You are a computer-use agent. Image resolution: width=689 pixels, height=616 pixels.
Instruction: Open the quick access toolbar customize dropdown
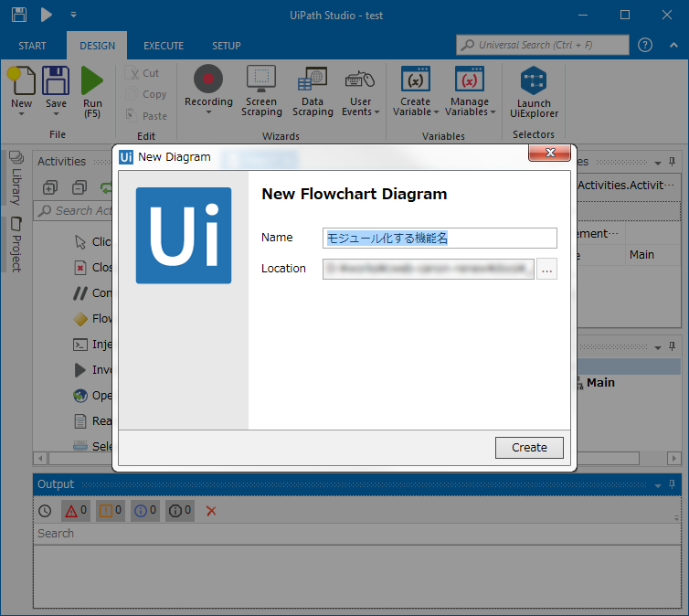[x=73, y=15]
